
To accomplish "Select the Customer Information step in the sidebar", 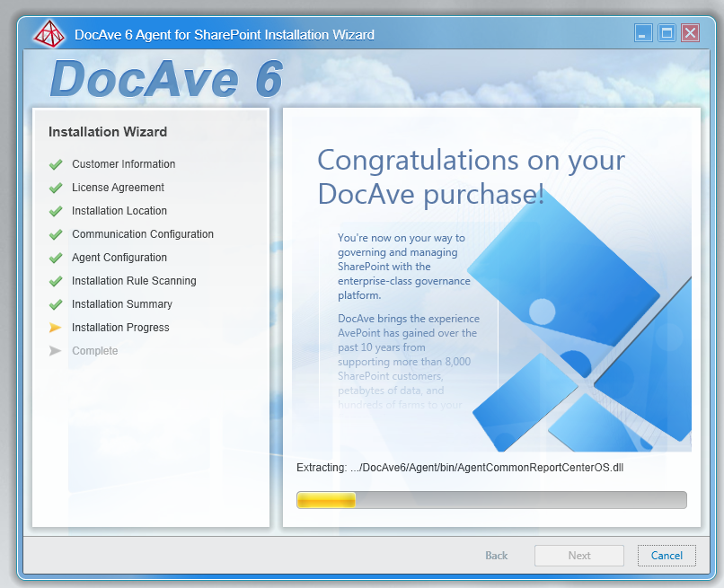I will 123,164.
